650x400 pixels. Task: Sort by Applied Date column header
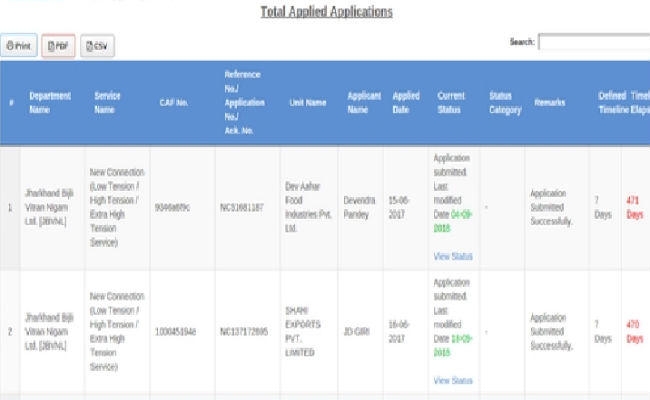click(406, 103)
